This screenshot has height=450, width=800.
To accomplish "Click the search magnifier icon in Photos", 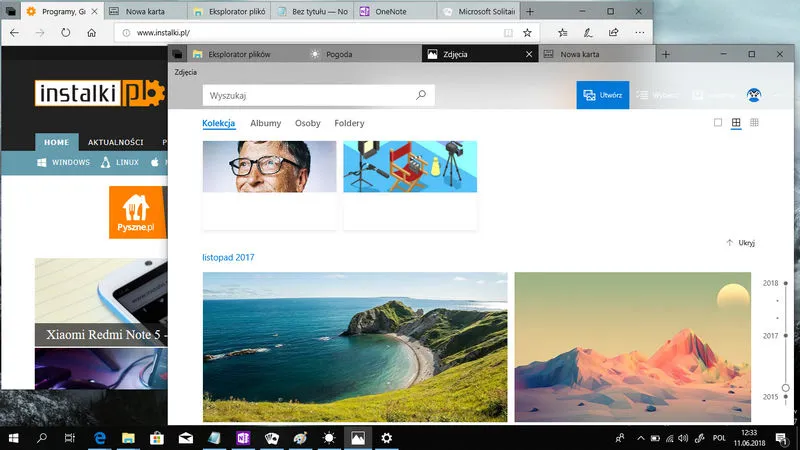I will point(421,95).
